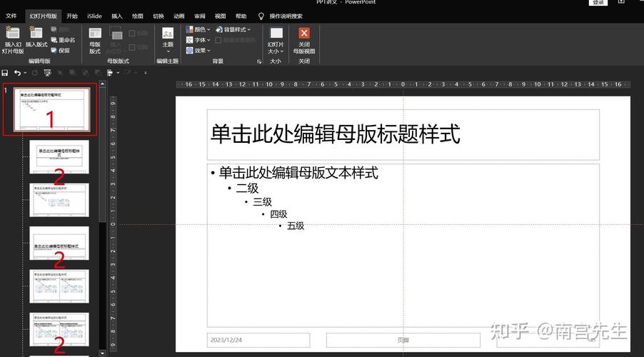Switch to the Transitions (切换) tab

click(158, 16)
